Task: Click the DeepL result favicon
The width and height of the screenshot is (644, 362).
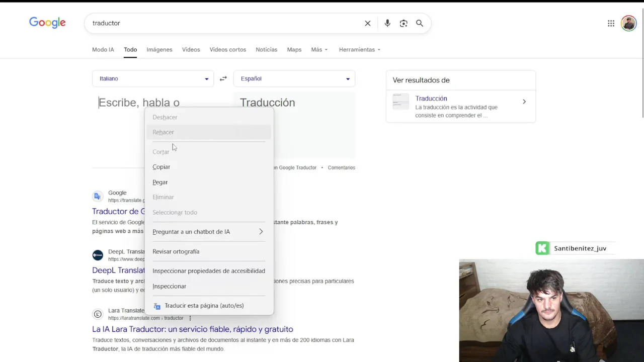Action: click(98, 255)
